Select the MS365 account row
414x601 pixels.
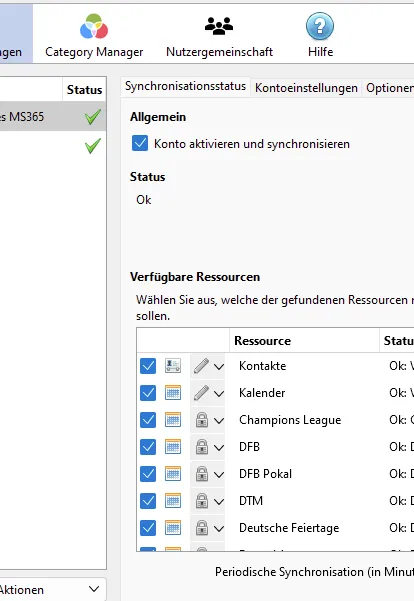53,116
